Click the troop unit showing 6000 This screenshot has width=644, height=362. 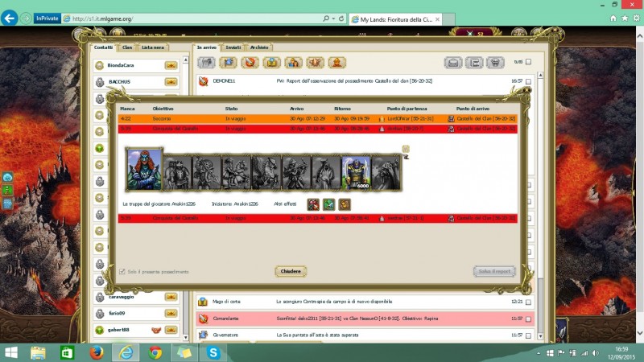pyautogui.click(x=355, y=172)
